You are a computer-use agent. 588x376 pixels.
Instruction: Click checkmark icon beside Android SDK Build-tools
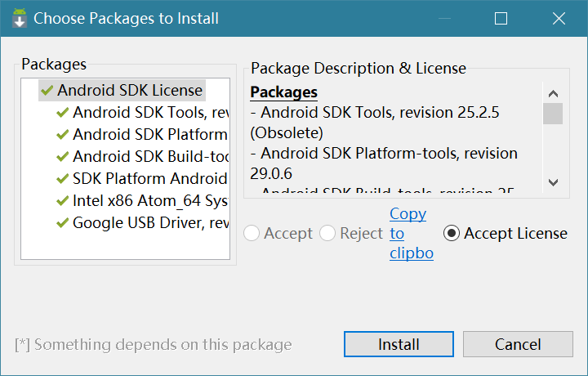[62, 157]
